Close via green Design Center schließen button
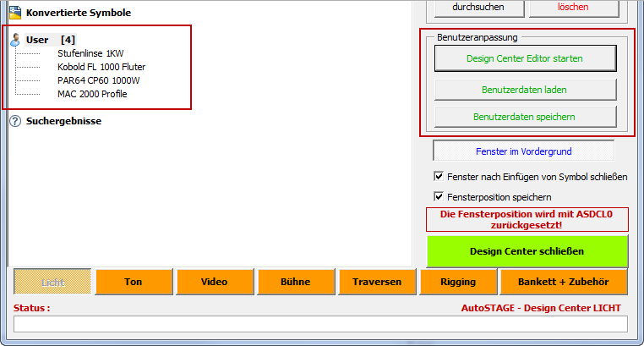Image resolution: width=644 pixels, height=346 pixels. pos(527,251)
